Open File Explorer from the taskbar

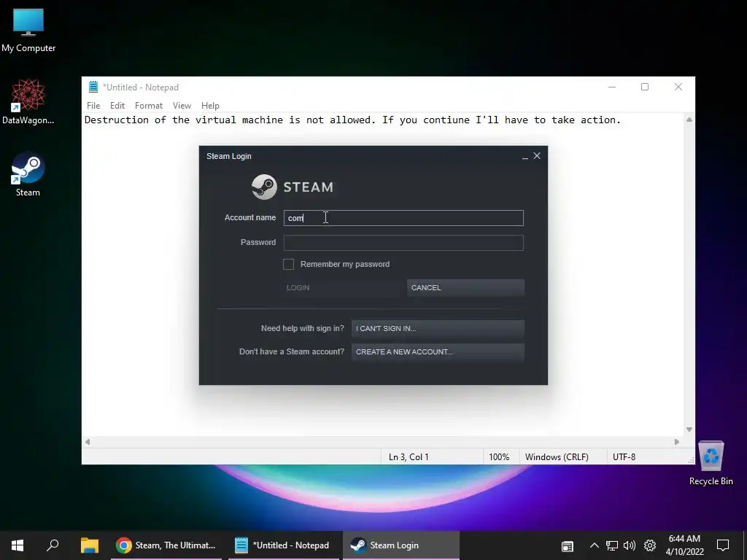[x=89, y=545]
